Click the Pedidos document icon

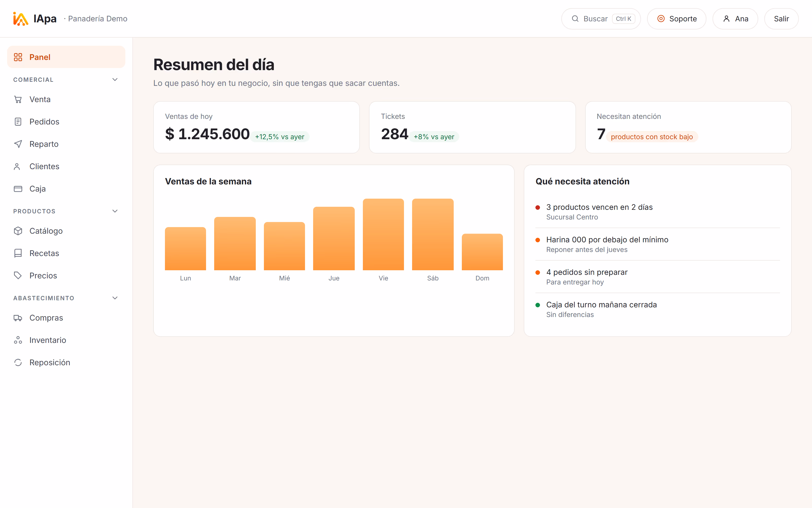click(x=18, y=122)
